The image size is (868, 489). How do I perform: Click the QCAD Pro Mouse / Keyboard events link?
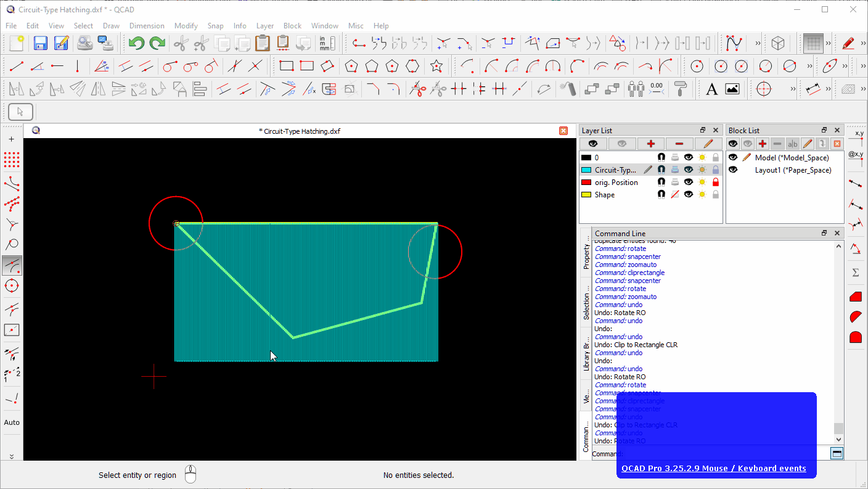[715, 468]
